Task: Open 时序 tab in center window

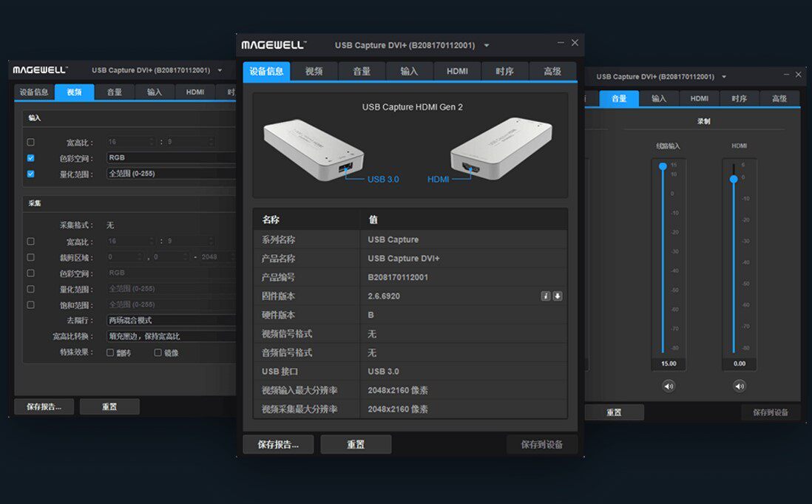Action: (x=504, y=72)
